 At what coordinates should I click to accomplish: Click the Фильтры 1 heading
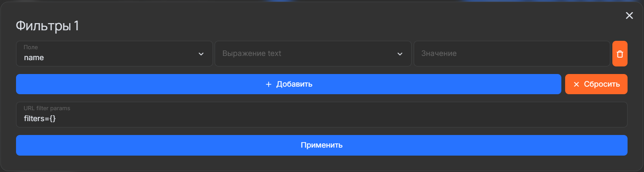(x=47, y=26)
